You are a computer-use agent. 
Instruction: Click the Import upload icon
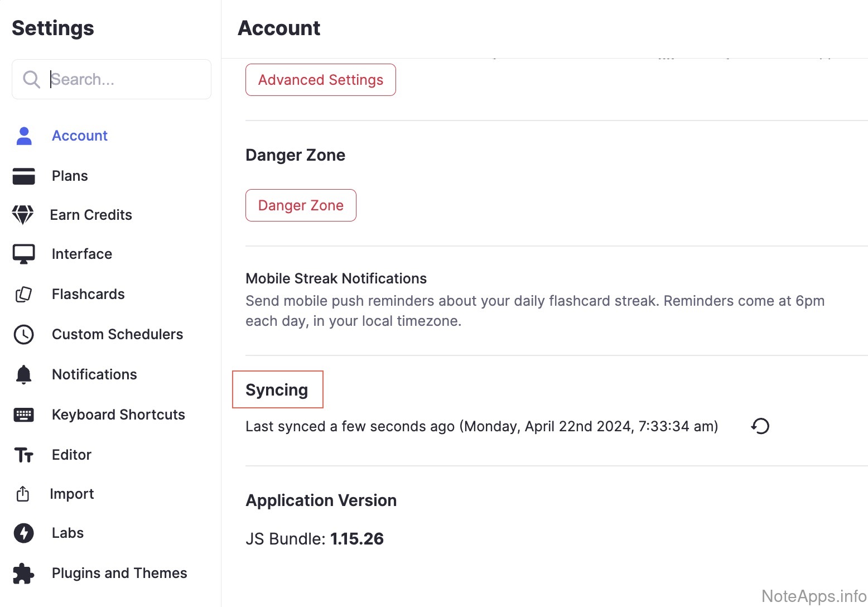(23, 494)
